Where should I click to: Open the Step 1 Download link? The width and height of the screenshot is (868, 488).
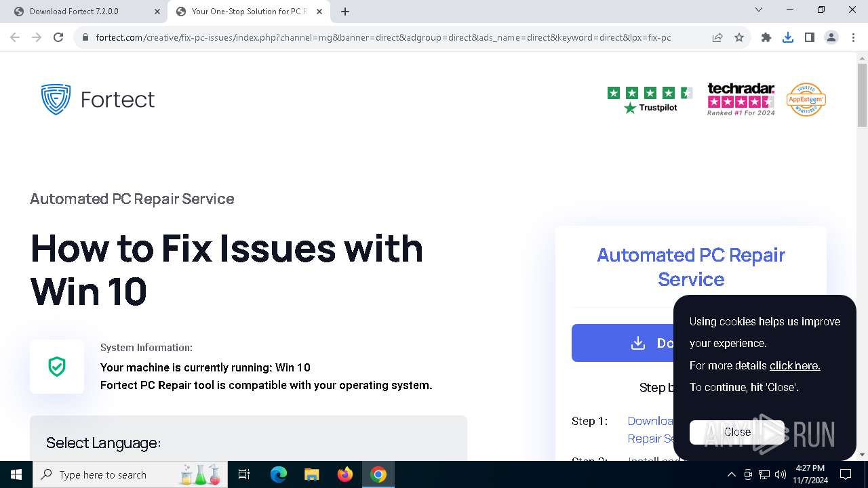point(650,430)
